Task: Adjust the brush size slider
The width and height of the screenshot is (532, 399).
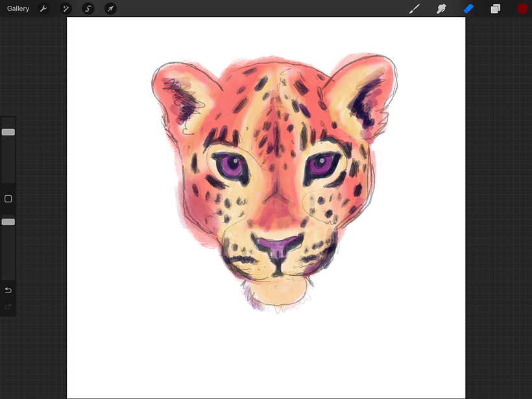Action: [8, 132]
